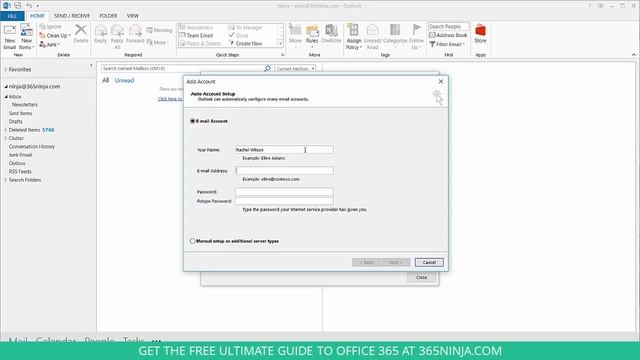Expand the Favorites section
The width and height of the screenshot is (640, 360).
(6, 70)
